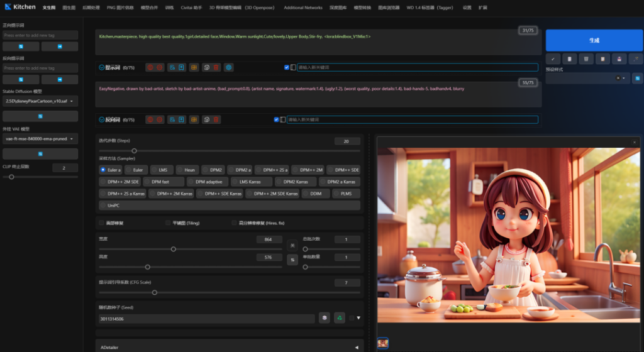
Task: Click the trash icon in negative prompt toolbar
Action: pyautogui.click(x=216, y=119)
